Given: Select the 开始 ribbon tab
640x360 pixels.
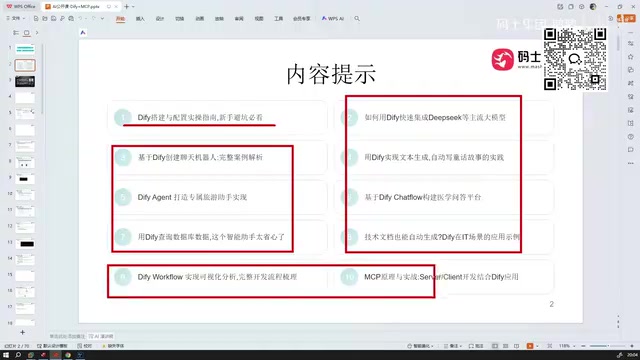Looking at the screenshot, I should (120, 19).
